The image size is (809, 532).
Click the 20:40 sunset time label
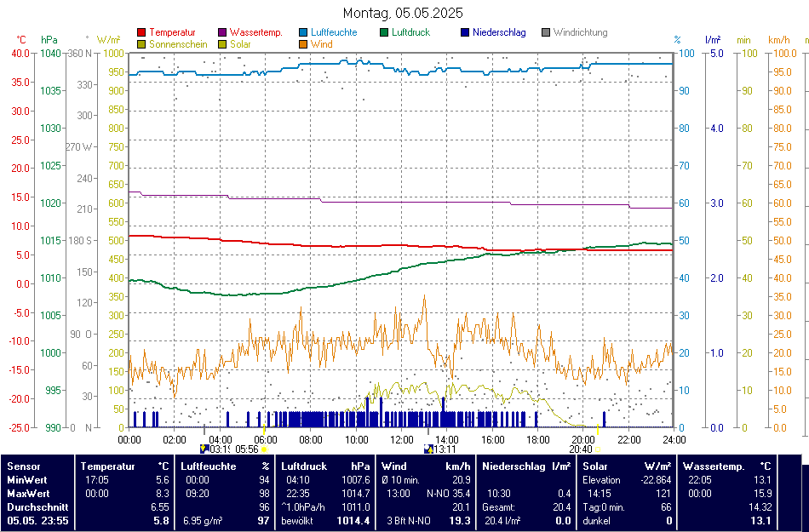coord(581,449)
